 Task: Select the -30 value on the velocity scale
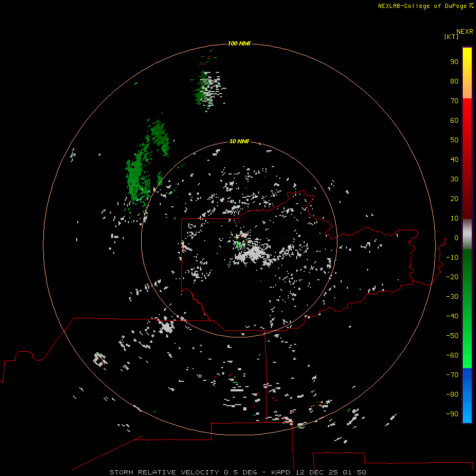click(x=452, y=297)
